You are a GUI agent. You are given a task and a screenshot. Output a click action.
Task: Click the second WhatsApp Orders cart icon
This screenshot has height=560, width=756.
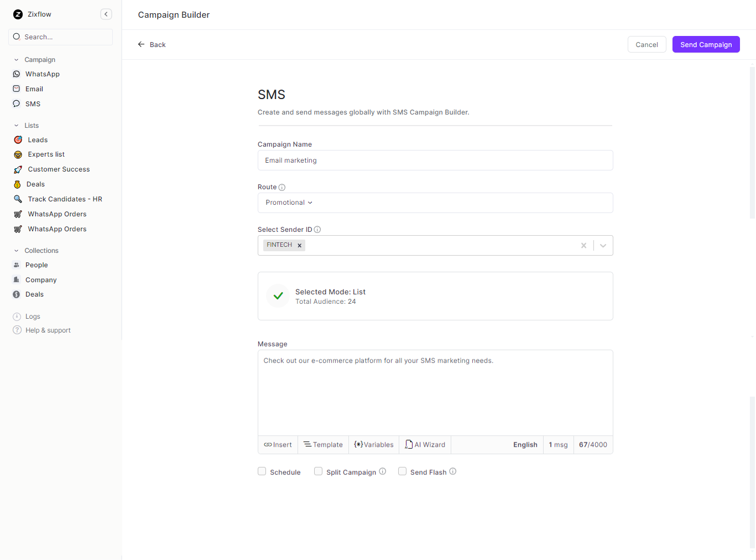(18, 229)
